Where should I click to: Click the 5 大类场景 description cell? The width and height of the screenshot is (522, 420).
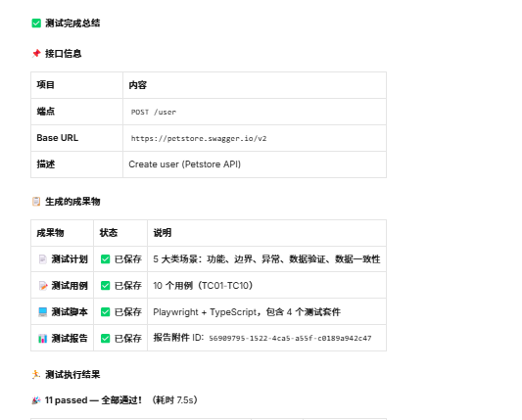tap(266, 259)
